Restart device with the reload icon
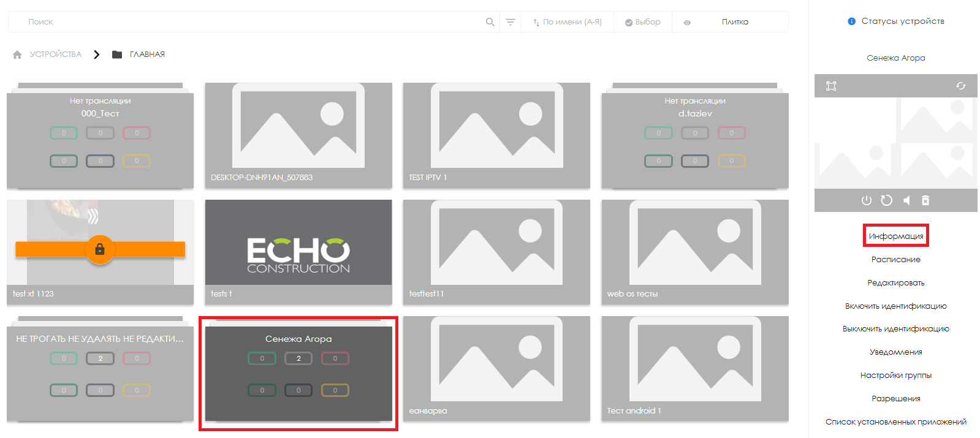Viewport: 980px width, 438px height. (x=886, y=200)
